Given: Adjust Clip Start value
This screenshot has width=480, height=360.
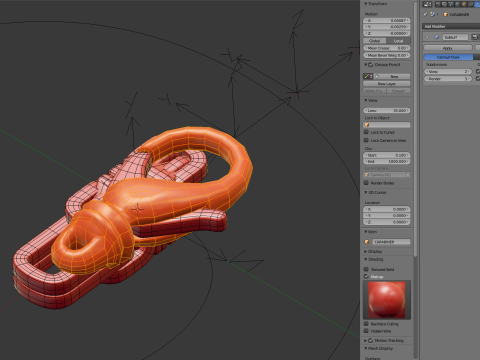Looking at the screenshot, I should coord(387,155).
